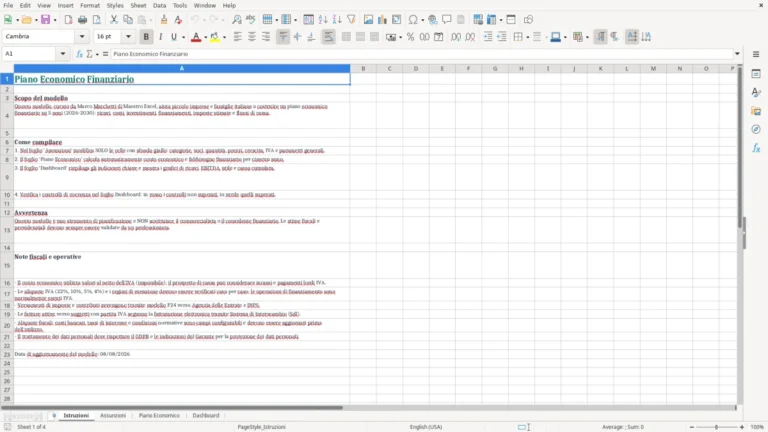Open the sidebar Functions fx icon
The width and height of the screenshot is (768, 432).
[x=756, y=148]
